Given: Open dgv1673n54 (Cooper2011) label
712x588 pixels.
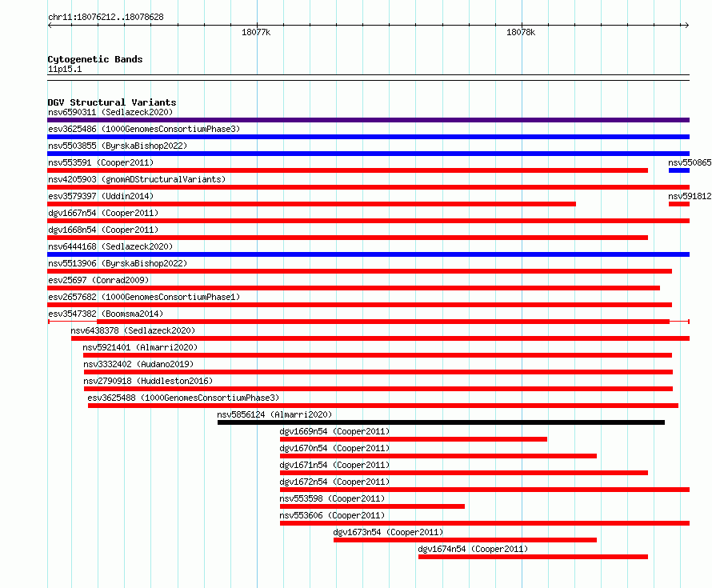Looking at the screenshot, I should click(388, 532).
